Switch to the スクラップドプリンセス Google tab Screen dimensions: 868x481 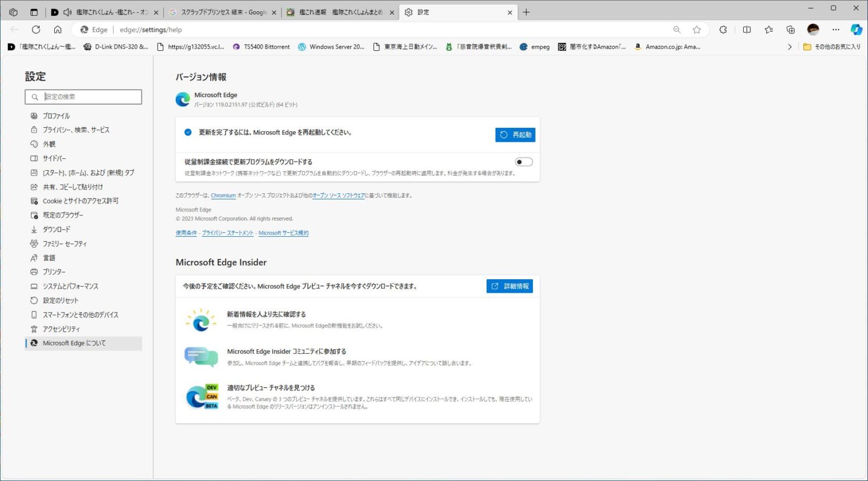220,12
